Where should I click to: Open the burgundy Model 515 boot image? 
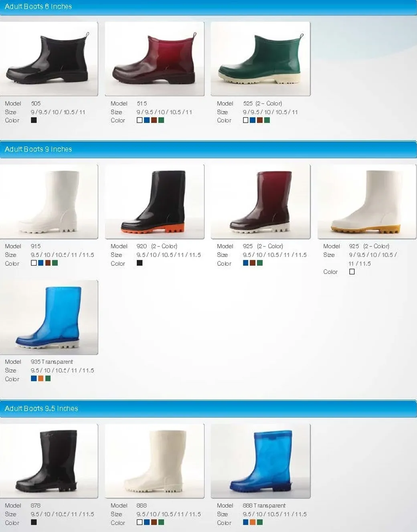(155, 59)
